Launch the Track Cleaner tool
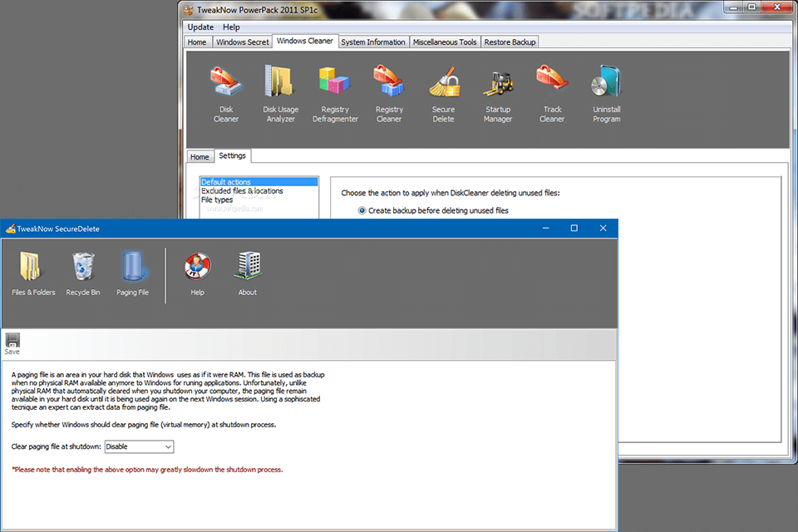The height and width of the screenshot is (532, 798). click(552, 95)
